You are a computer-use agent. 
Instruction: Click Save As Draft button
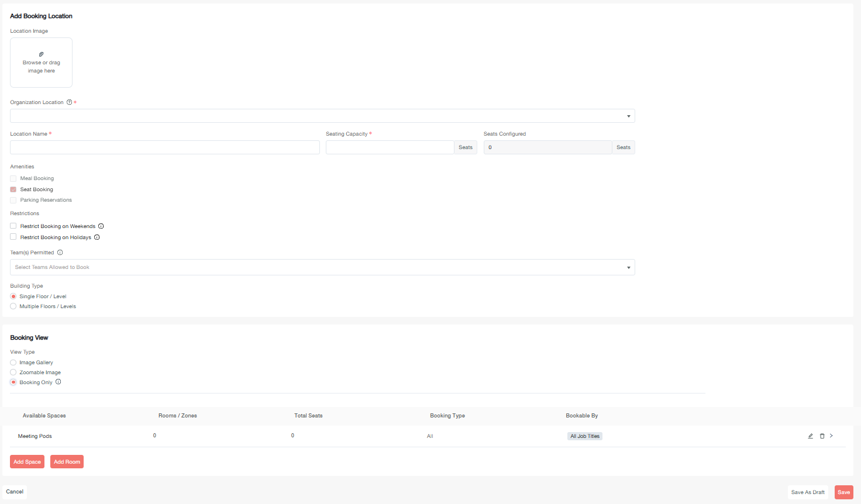coord(808,492)
